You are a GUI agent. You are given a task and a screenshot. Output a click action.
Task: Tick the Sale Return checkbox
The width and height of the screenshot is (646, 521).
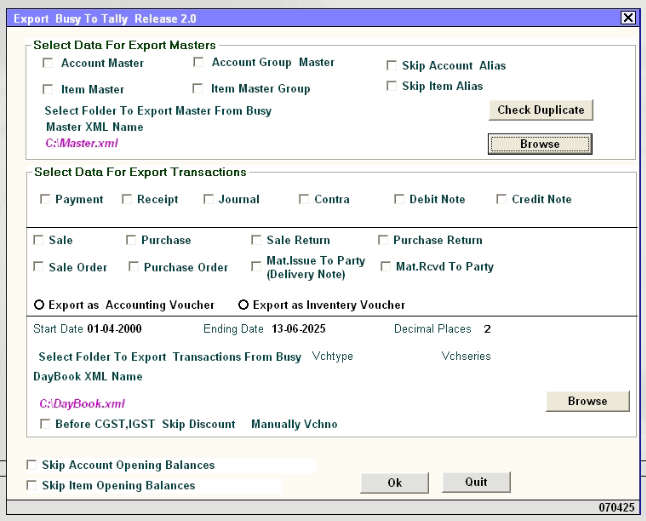(x=256, y=240)
